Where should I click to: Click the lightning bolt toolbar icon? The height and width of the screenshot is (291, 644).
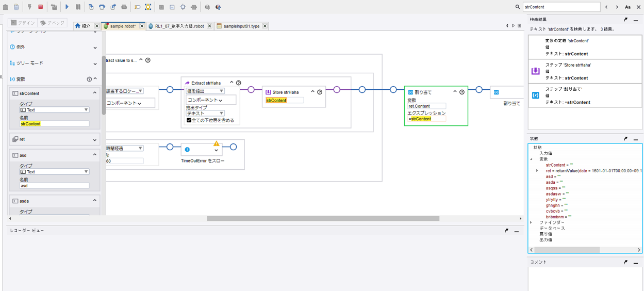pos(29,7)
